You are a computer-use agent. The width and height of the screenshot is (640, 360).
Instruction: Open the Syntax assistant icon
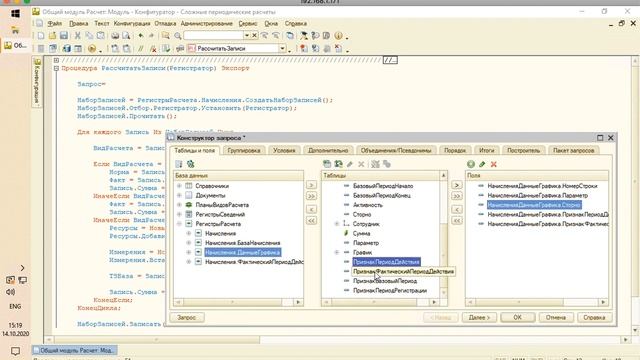(x=304, y=36)
